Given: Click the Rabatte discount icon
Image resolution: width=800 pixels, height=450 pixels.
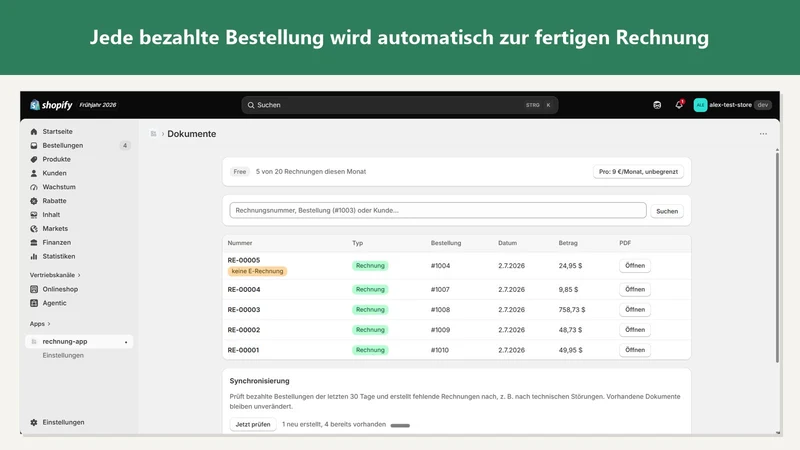Looking at the screenshot, I should [34, 201].
